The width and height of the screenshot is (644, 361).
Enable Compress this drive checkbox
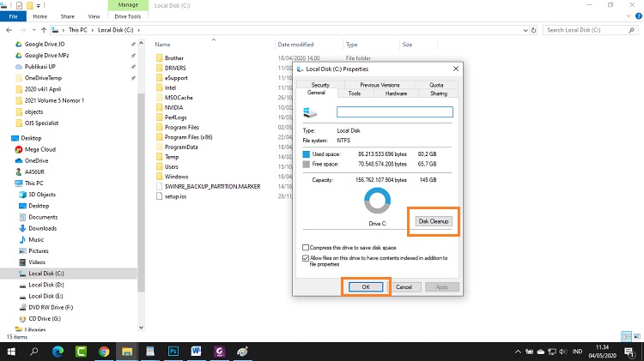pyautogui.click(x=306, y=247)
